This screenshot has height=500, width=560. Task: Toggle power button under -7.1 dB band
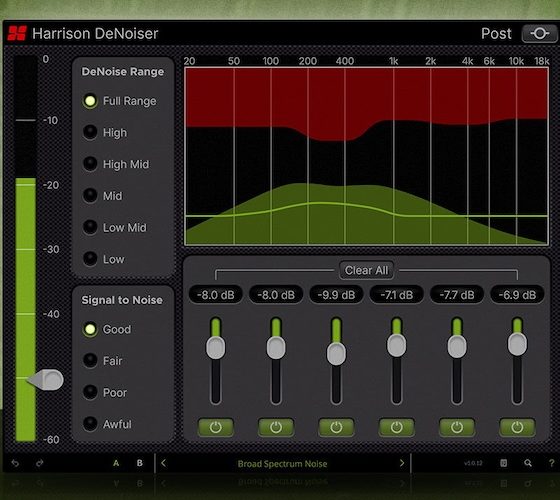click(x=397, y=427)
